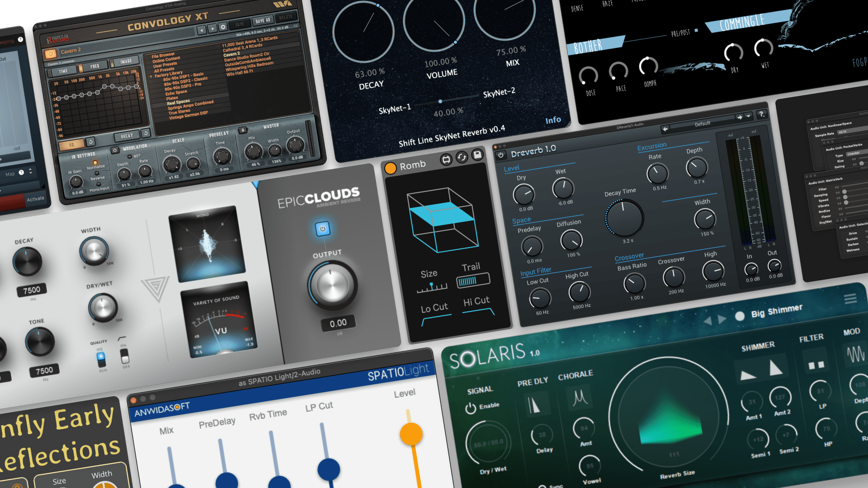This screenshot has height=488, width=868.
Task: Adjust SPATIO Light orange Level slider
Action: [411, 434]
